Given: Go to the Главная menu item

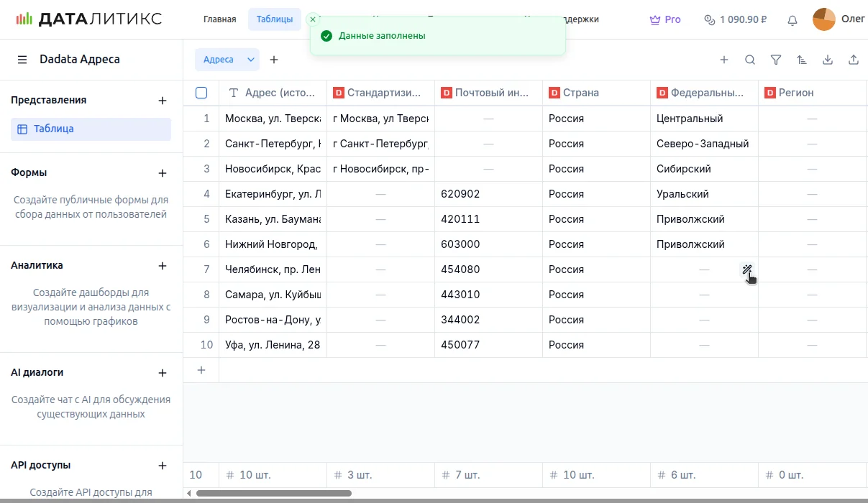Looking at the screenshot, I should (219, 19).
